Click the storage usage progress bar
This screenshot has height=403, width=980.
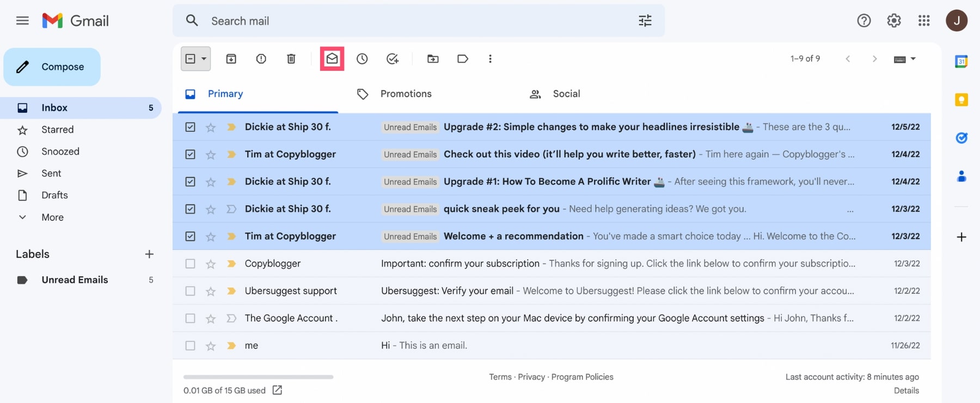pyautogui.click(x=258, y=377)
